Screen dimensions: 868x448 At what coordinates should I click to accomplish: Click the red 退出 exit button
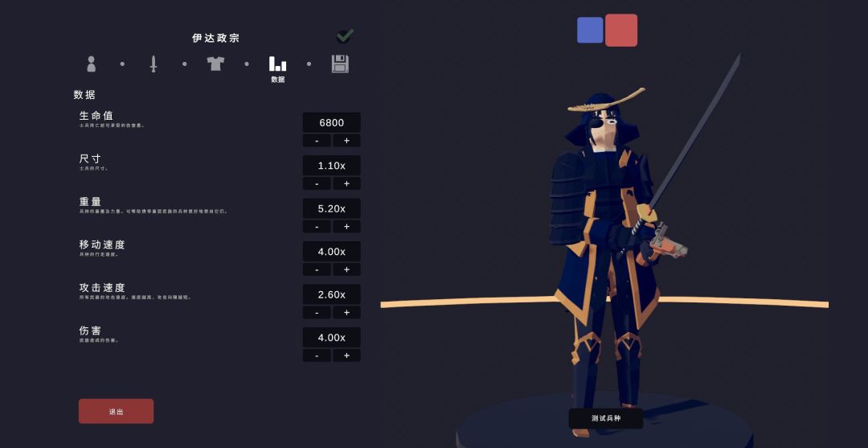pyautogui.click(x=116, y=412)
